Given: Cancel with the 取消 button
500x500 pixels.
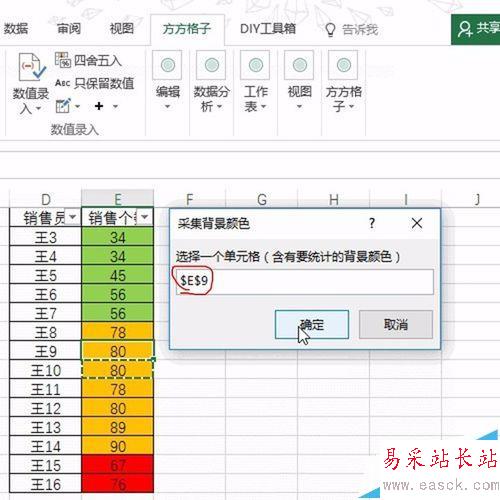Looking at the screenshot, I should point(396,324).
